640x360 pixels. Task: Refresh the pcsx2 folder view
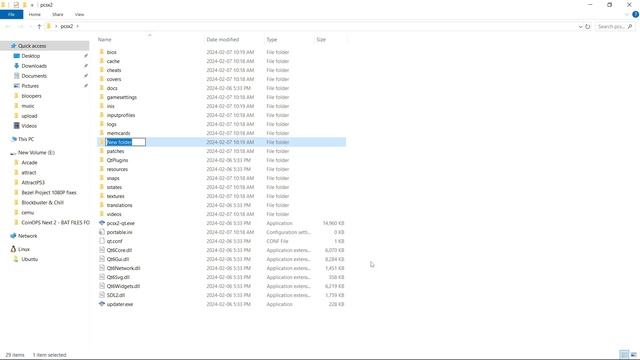[588, 26]
